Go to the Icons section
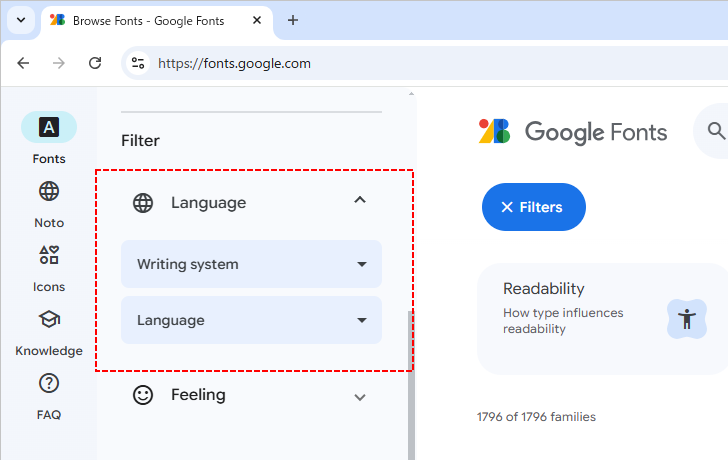The image size is (728, 460). [48, 255]
